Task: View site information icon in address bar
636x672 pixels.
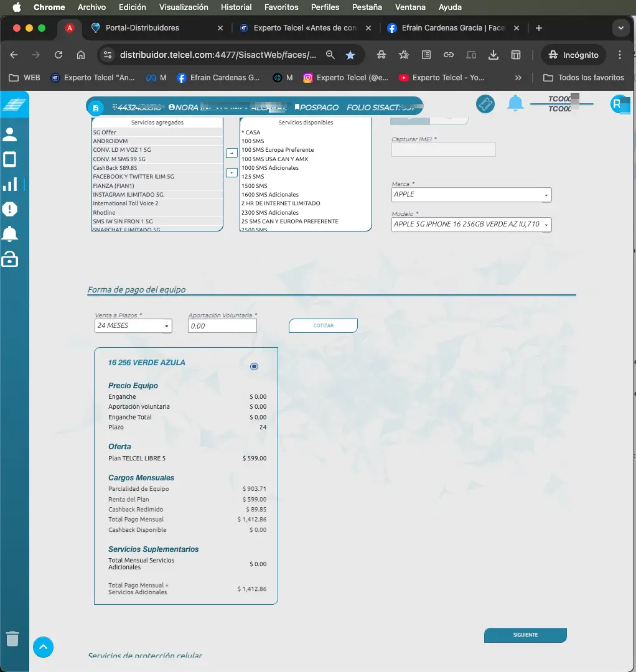Action: click(x=108, y=55)
